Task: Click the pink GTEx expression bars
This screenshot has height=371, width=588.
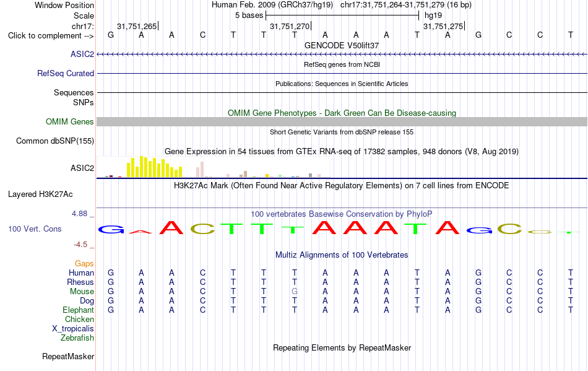Action: point(201,170)
